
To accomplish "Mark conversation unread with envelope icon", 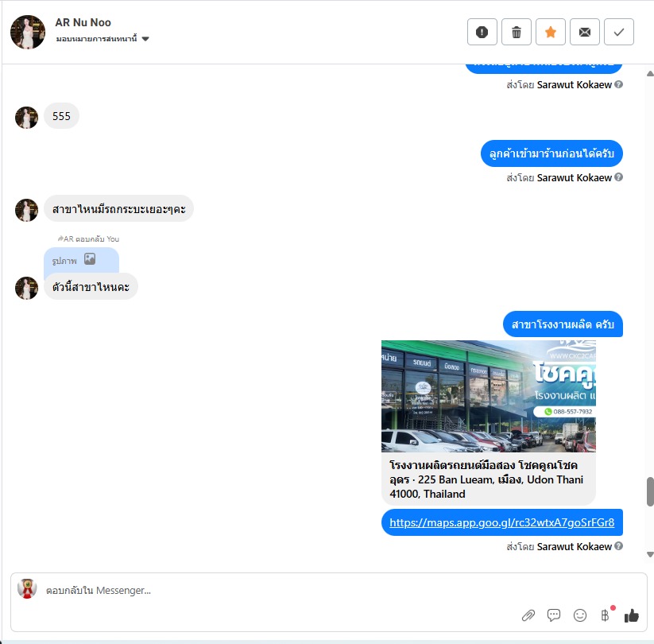I will coord(584,32).
